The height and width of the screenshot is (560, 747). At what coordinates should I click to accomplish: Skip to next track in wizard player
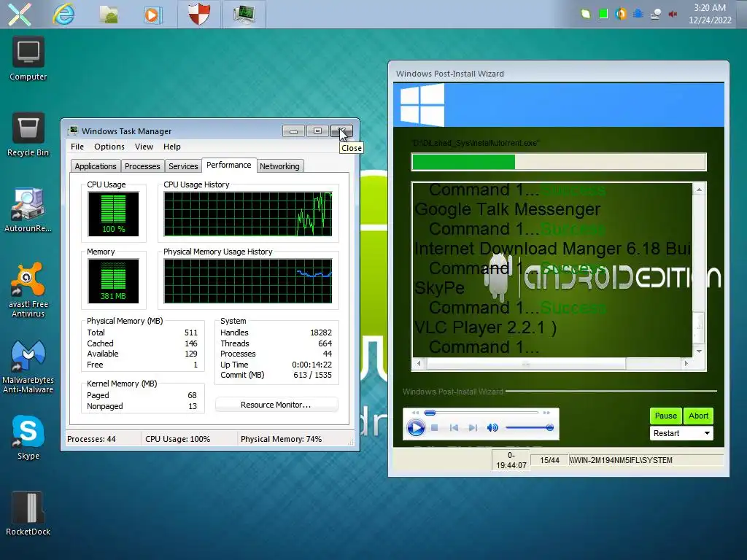pyautogui.click(x=473, y=427)
